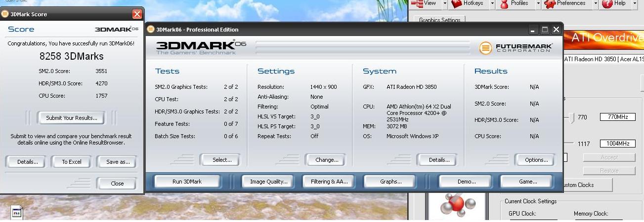
Task: Open the Filtering & AA tool
Action: click(329, 182)
